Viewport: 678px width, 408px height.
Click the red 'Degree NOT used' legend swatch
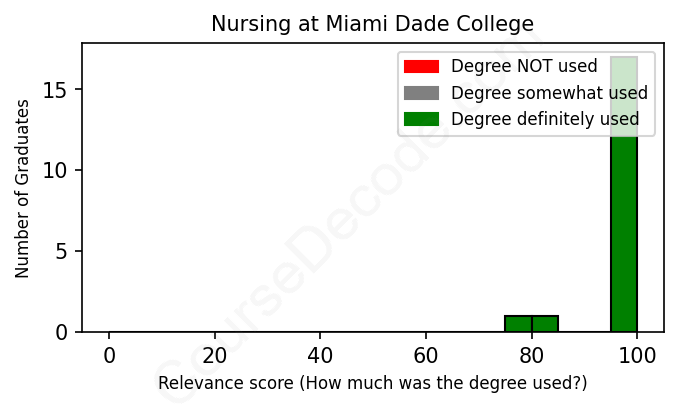click(421, 67)
